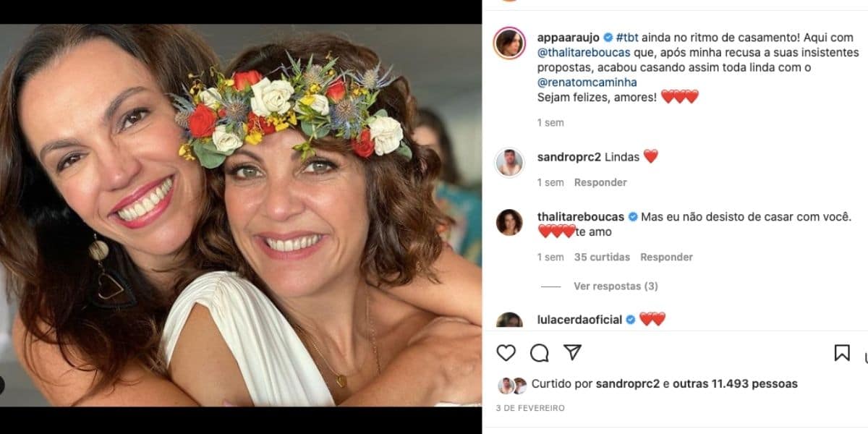Click the 3 DE FEVEREIRO post date
Image resolution: width=868 pixels, height=434 pixels.
(x=530, y=408)
